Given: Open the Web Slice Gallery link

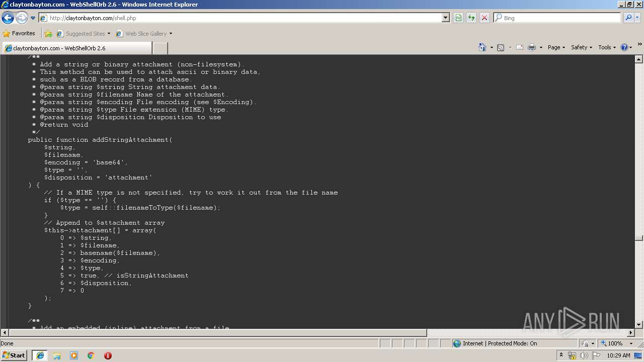Looking at the screenshot, I should [144, 34].
